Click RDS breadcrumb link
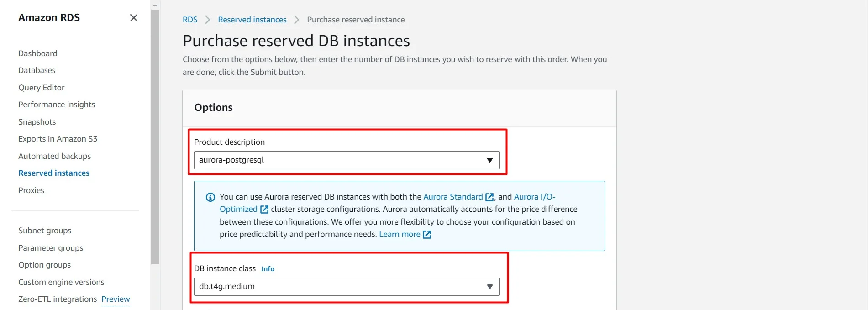 click(x=190, y=20)
